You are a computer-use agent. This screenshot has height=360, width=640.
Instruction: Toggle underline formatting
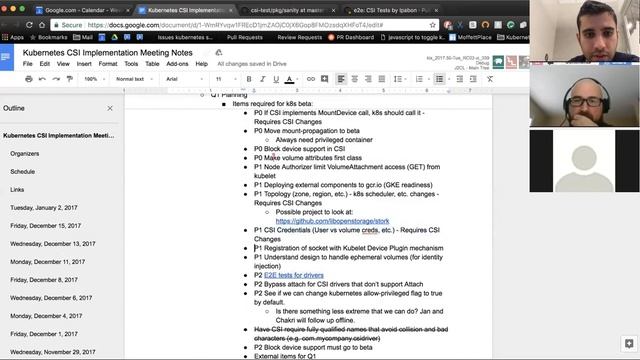click(x=276, y=79)
